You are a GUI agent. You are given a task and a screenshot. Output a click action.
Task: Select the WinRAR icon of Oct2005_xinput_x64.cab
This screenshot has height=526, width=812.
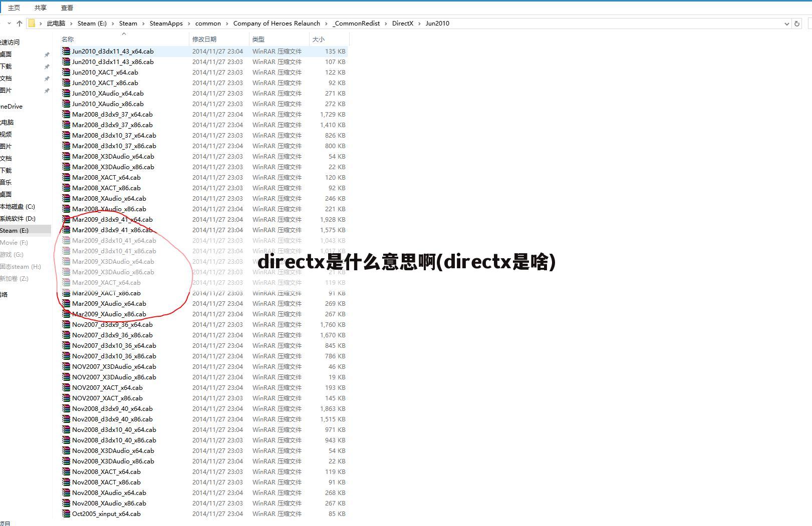point(66,513)
